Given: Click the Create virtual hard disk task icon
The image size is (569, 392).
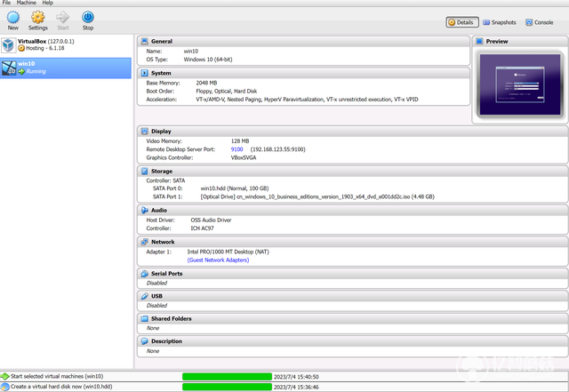Looking at the screenshot, I should 4,387.
